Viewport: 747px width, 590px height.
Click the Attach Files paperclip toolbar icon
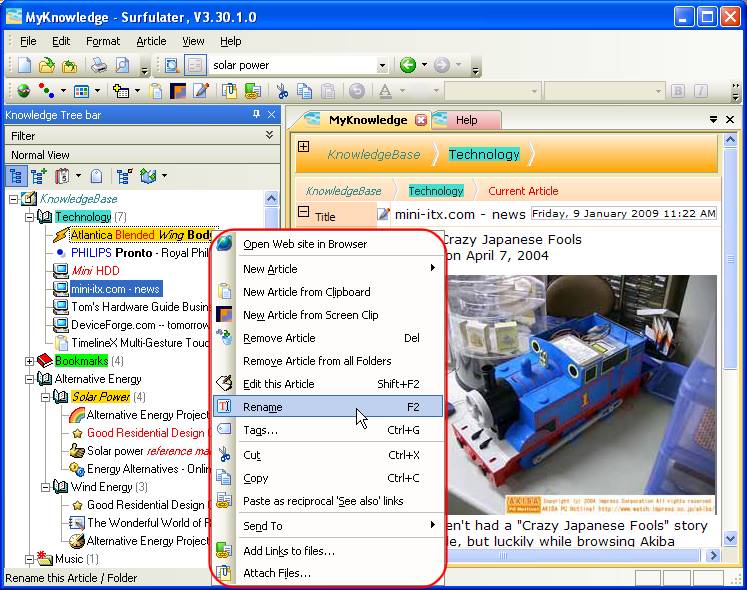pos(230,91)
